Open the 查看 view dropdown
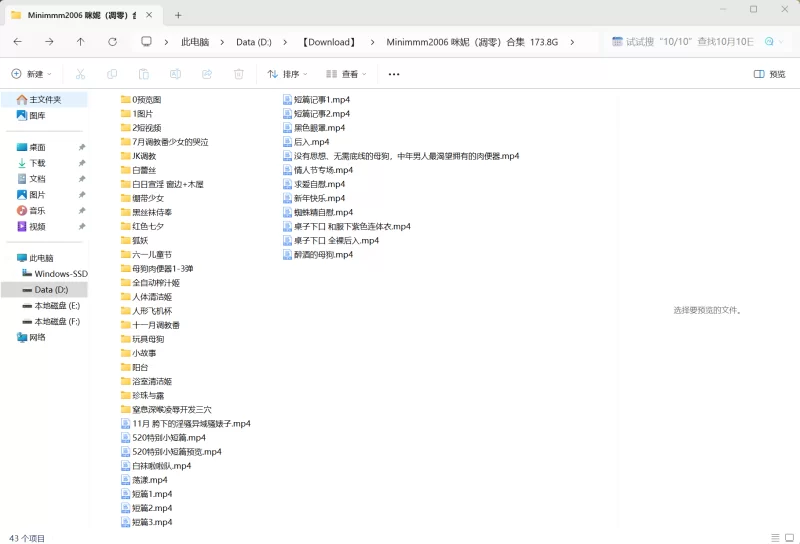This screenshot has width=800, height=544. click(346, 74)
